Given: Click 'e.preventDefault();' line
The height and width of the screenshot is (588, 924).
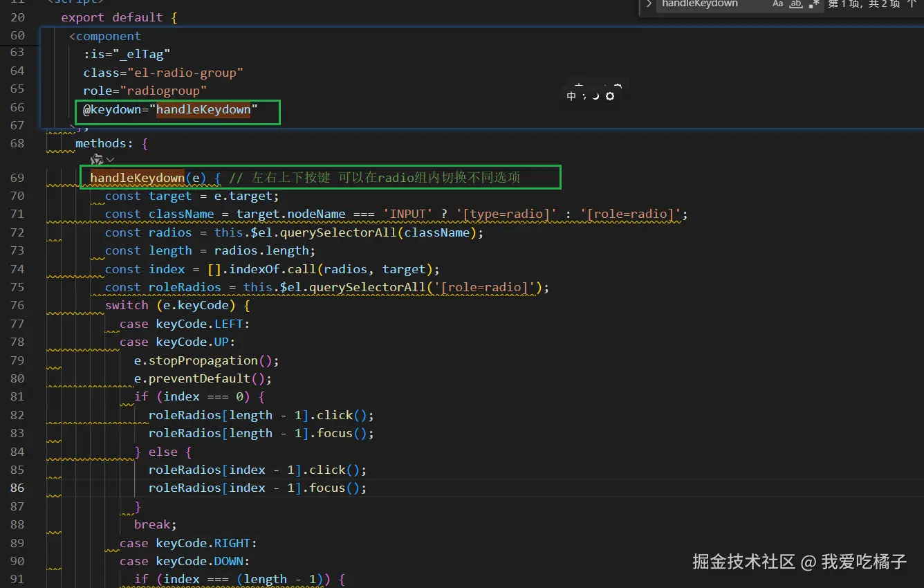Looking at the screenshot, I should 203,378.
